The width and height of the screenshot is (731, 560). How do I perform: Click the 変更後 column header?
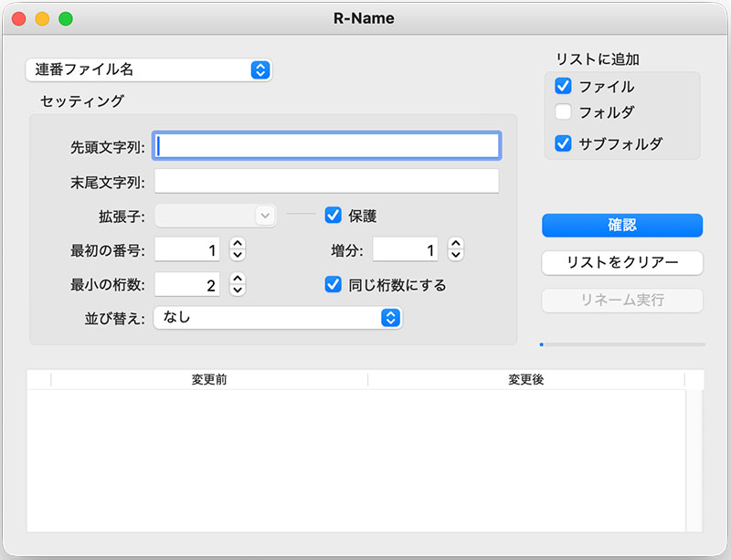(x=526, y=379)
